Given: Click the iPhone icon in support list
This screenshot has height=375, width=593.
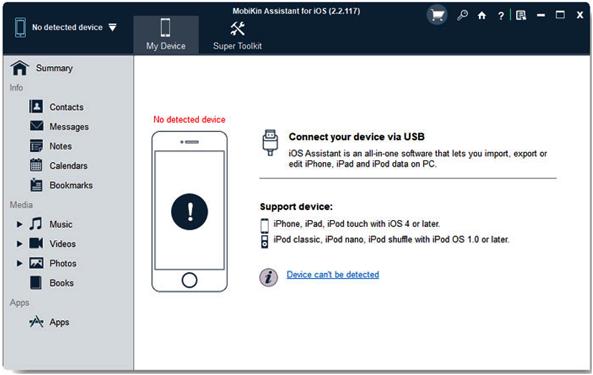Looking at the screenshot, I should (x=265, y=226).
